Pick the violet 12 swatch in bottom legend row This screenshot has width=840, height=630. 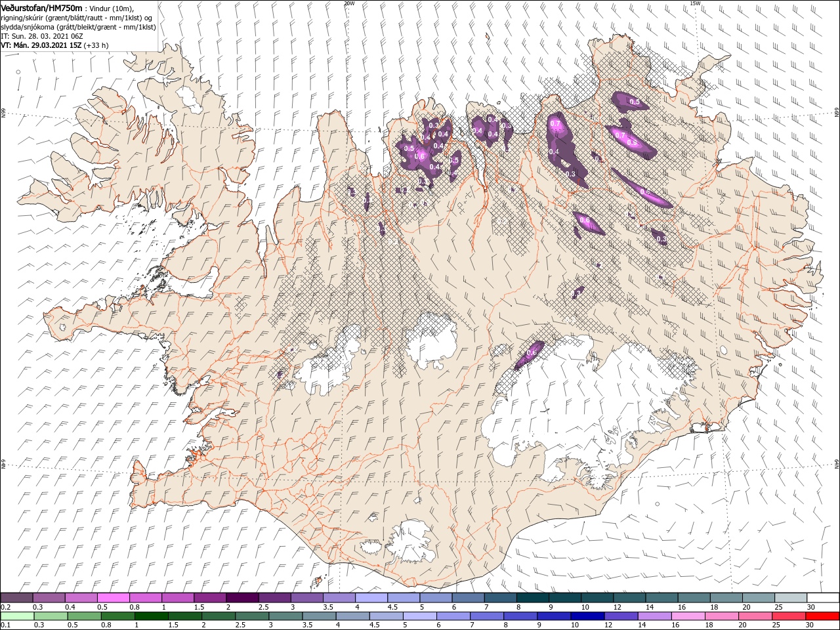pos(620,616)
